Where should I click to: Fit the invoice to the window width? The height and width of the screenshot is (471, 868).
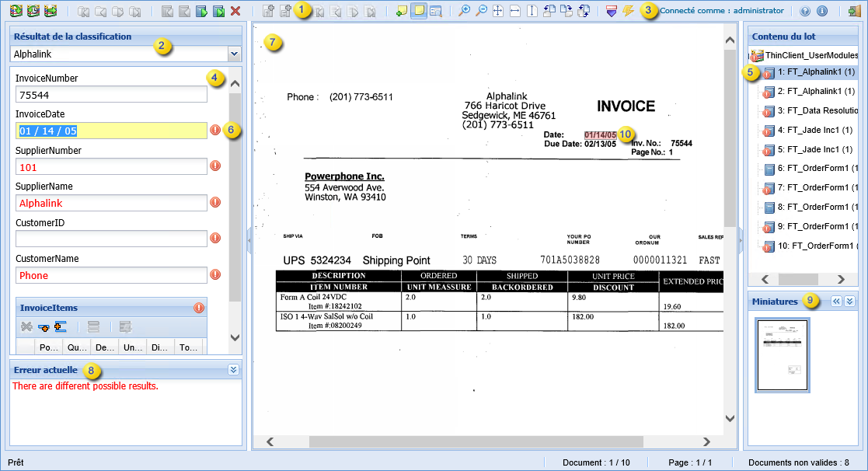tap(515, 10)
